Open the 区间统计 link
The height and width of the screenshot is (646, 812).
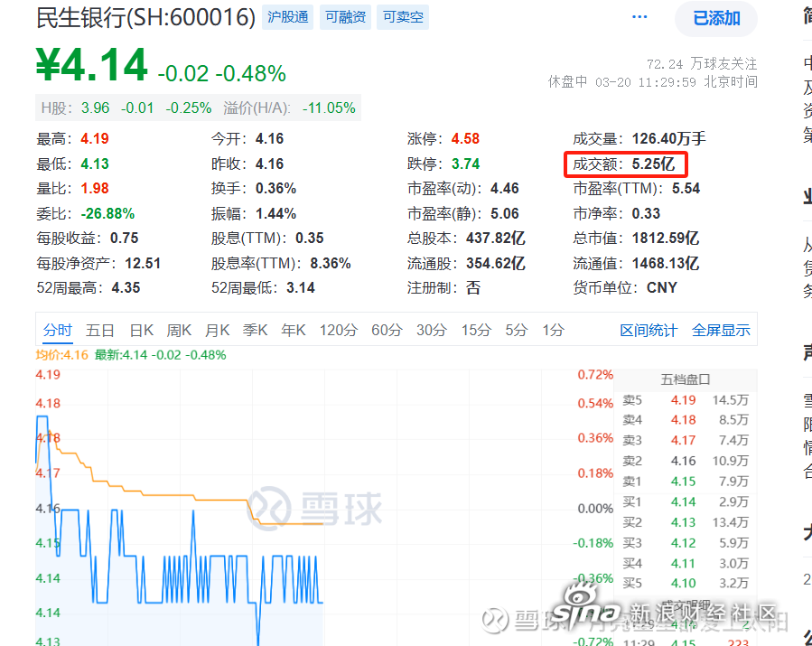coord(649,331)
